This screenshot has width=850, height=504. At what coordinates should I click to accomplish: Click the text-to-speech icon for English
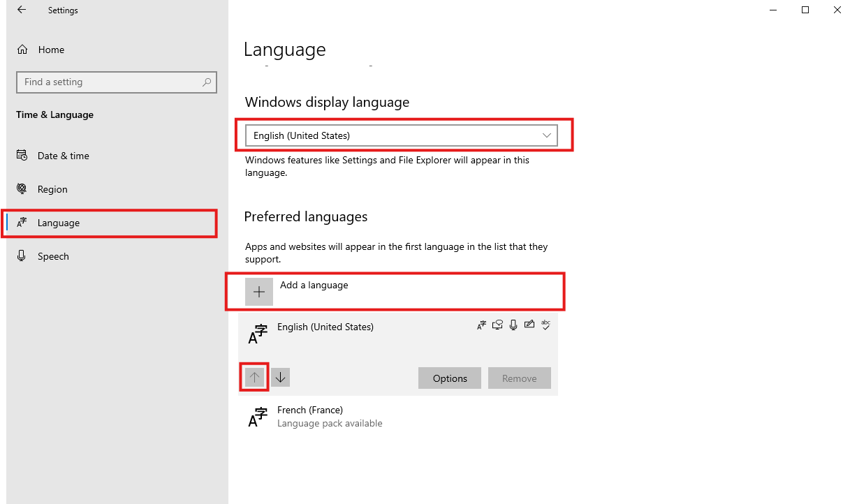[x=498, y=325]
